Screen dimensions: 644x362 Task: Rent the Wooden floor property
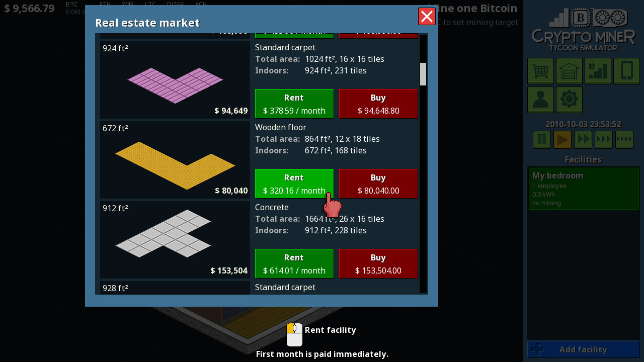click(294, 184)
